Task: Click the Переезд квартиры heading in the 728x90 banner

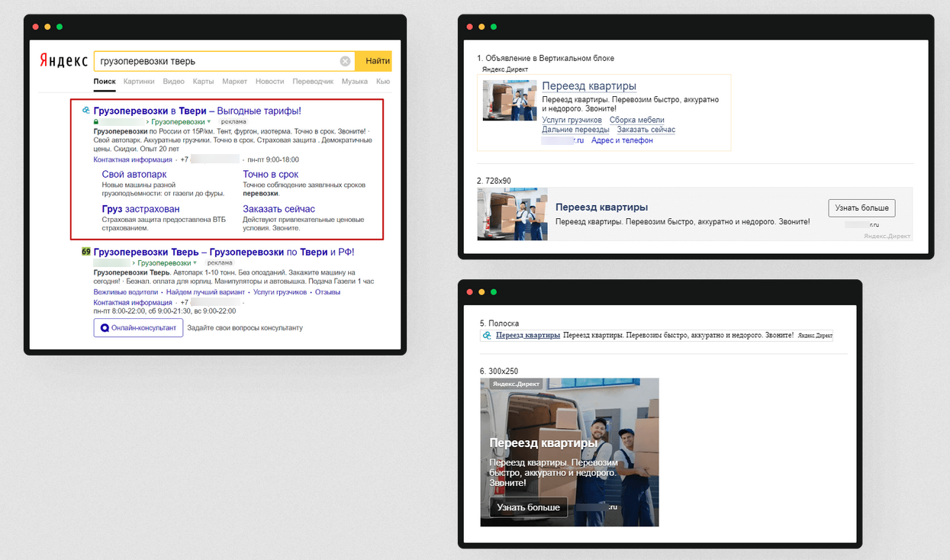Action: [602, 207]
